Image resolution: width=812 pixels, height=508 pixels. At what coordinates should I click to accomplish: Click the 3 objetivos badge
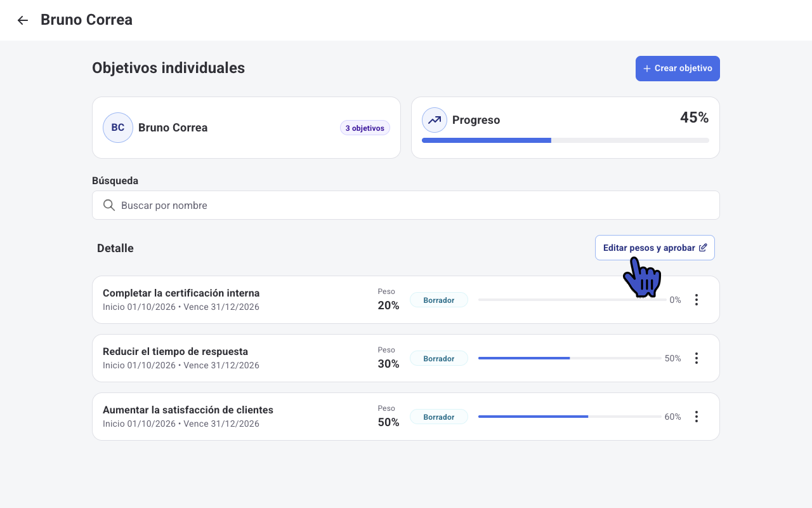pyautogui.click(x=365, y=128)
